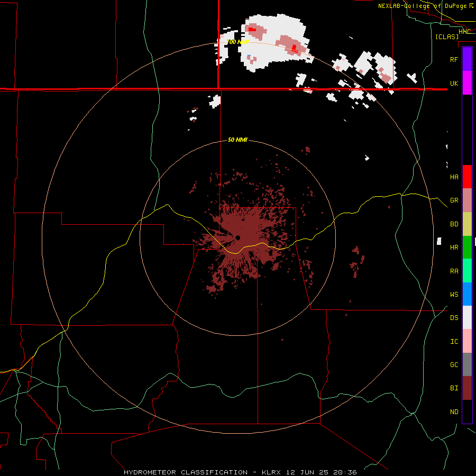Image resolution: width=476 pixels, height=476 pixels.
Task: Pick the RA mint-green legend swatch
Action: coord(467,271)
